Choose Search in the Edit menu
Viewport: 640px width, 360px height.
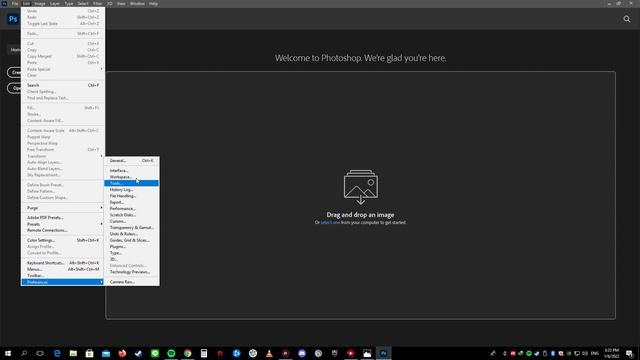(x=63, y=85)
